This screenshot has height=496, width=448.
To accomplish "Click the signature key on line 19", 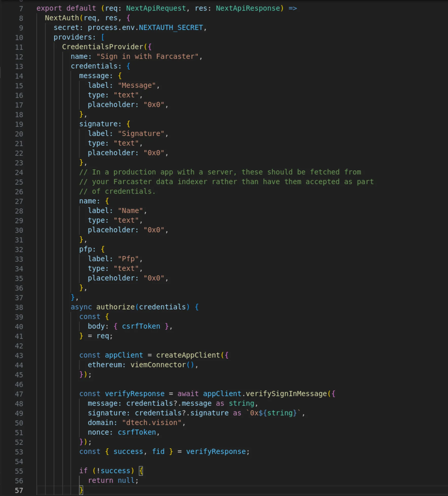I will [x=98, y=124].
